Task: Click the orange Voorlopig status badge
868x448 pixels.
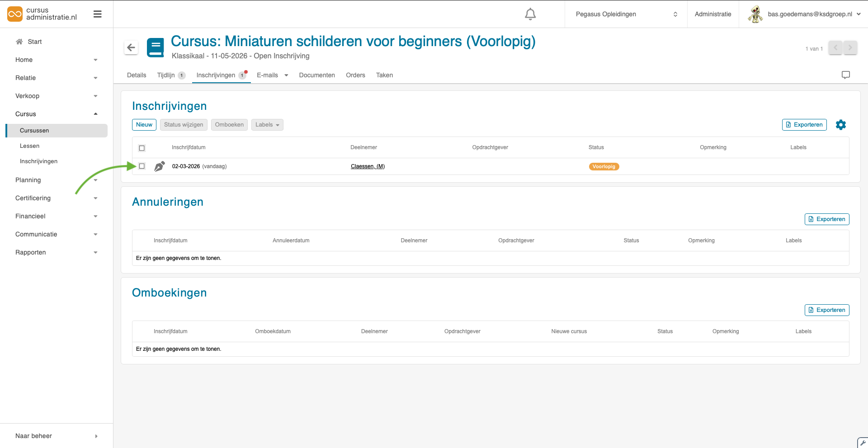Action: click(604, 166)
